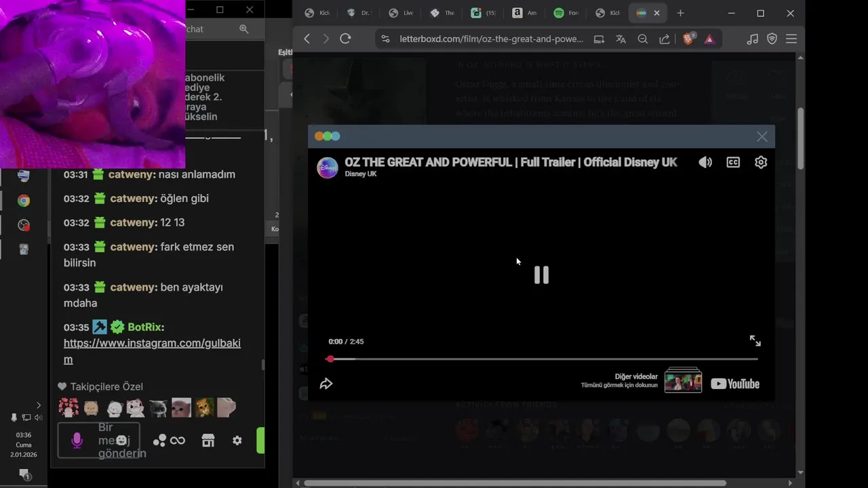The image size is (868, 488).
Task: Click the "Takipçilere Özel" heading in chat
Action: (x=106, y=386)
